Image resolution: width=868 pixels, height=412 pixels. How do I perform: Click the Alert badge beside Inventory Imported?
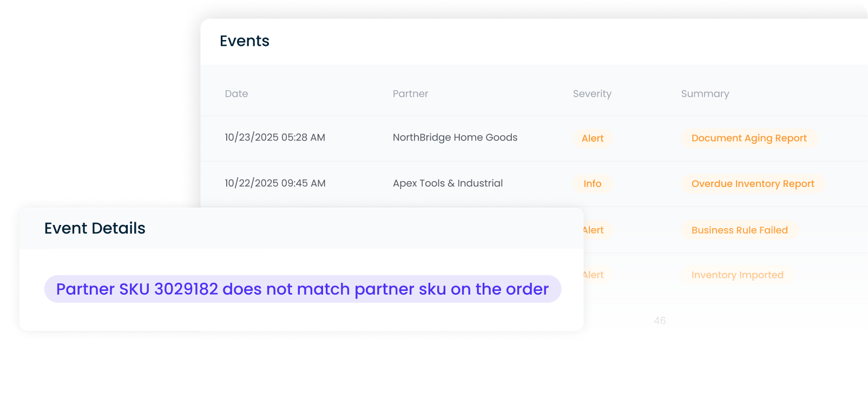595,275
